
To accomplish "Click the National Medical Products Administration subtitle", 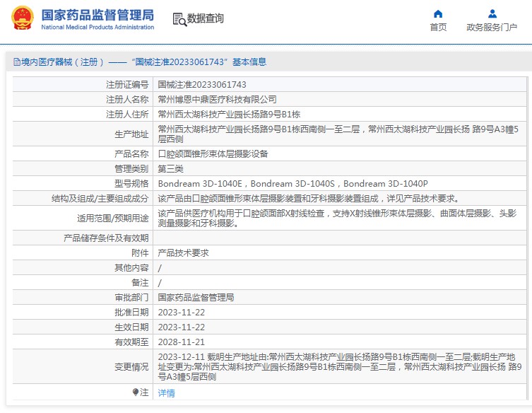I will pyautogui.click(x=97, y=28).
